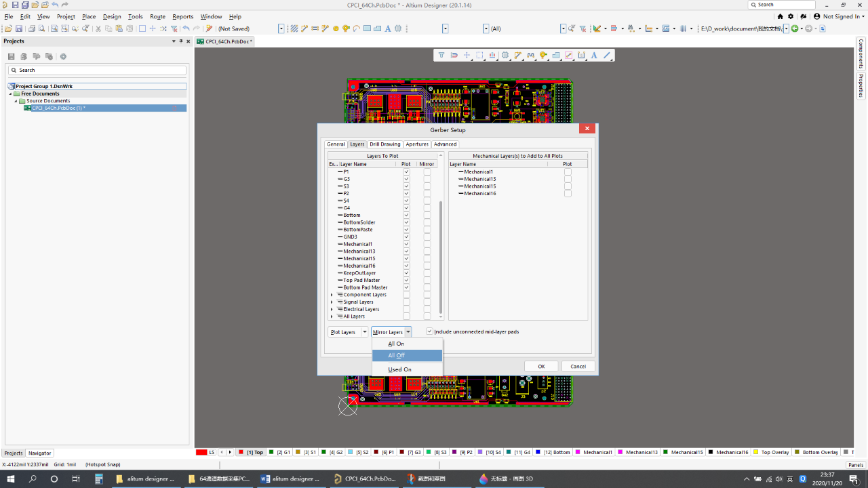Viewport: 868px width, 488px height.
Task: Click the Panels button at bottom right
Action: 856,465
